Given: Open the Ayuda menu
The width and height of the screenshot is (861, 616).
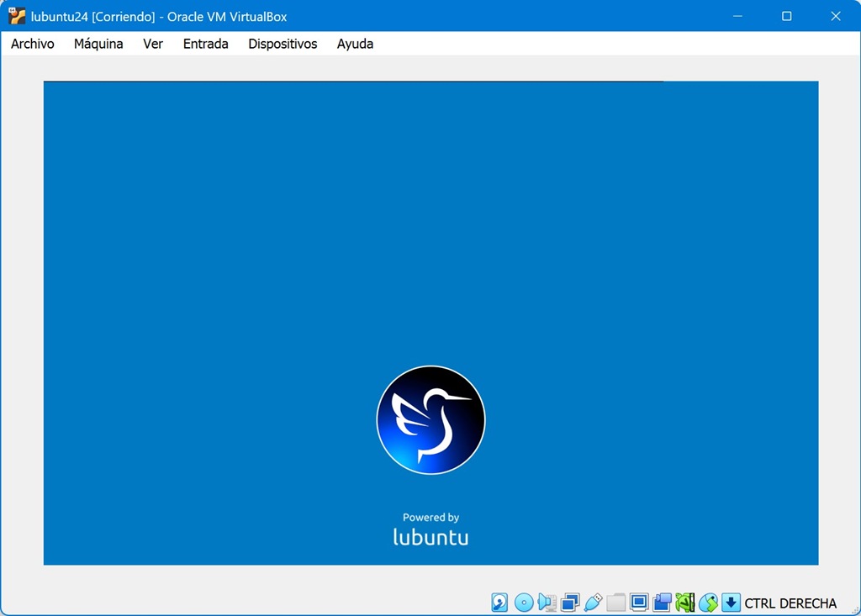Looking at the screenshot, I should click(x=355, y=44).
